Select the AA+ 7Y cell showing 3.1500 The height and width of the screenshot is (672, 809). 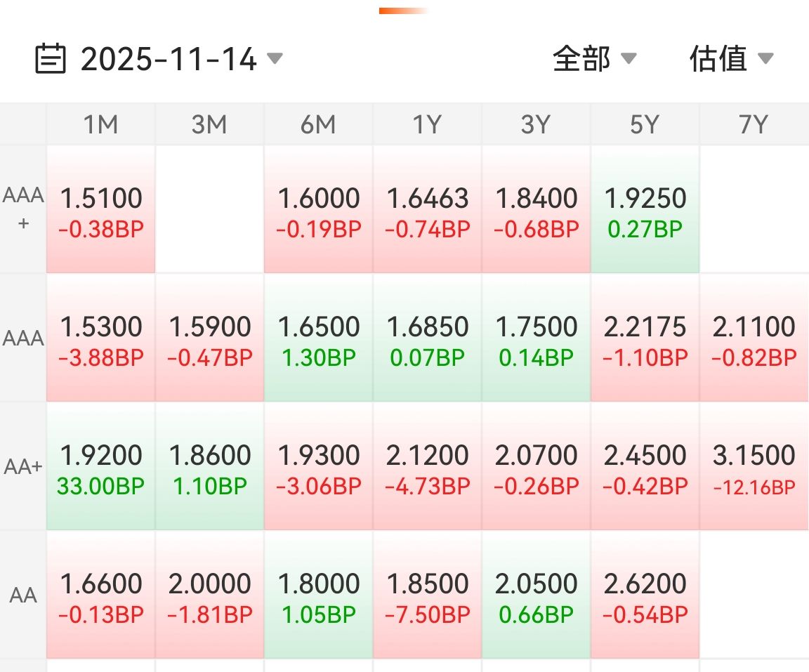(x=754, y=466)
